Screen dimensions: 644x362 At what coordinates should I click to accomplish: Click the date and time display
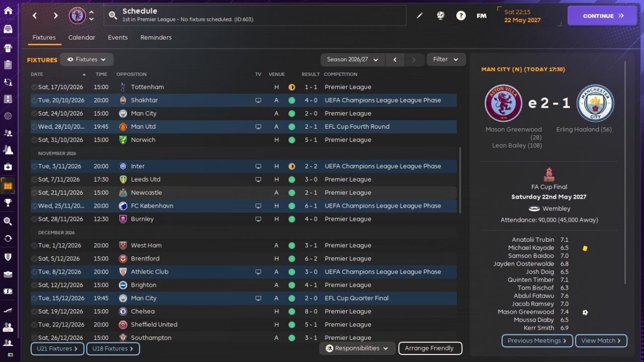(529, 16)
